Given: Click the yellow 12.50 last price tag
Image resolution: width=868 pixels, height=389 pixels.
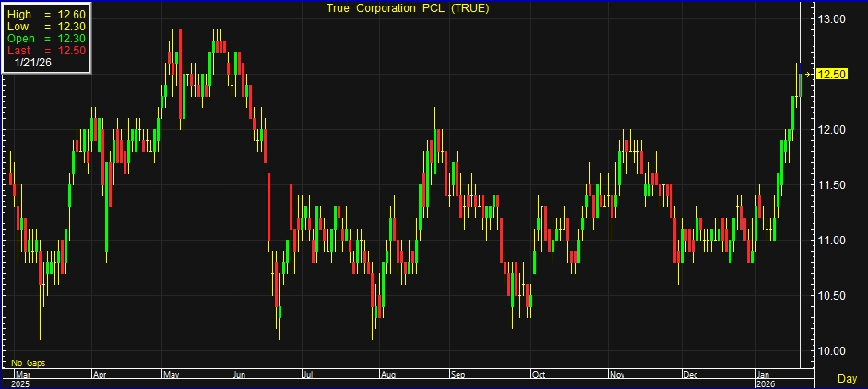Looking at the screenshot, I should click(833, 74).
